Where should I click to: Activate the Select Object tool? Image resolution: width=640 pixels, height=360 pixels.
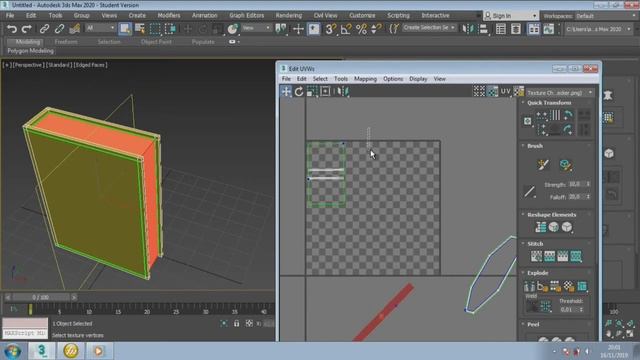click(x=125, y=29)
